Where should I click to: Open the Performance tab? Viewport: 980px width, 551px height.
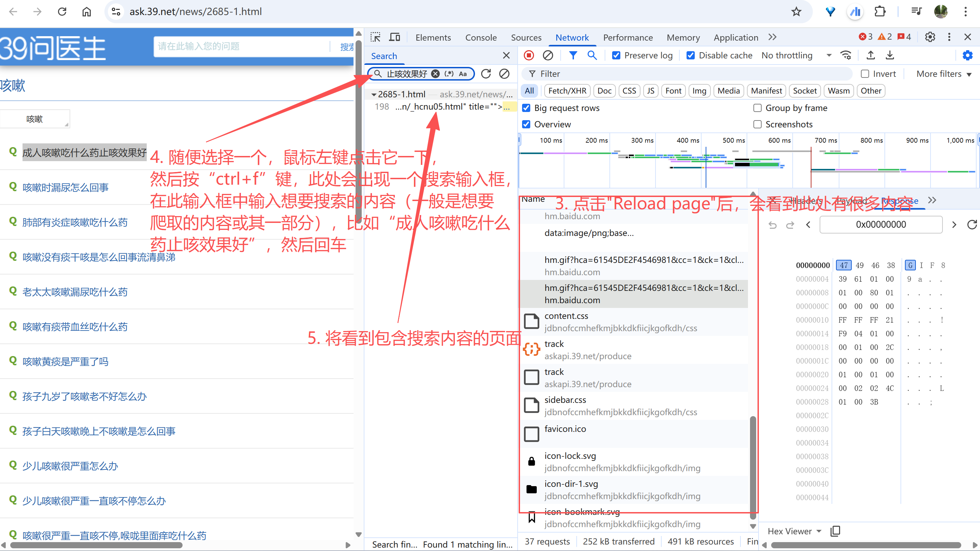[628, 37]
